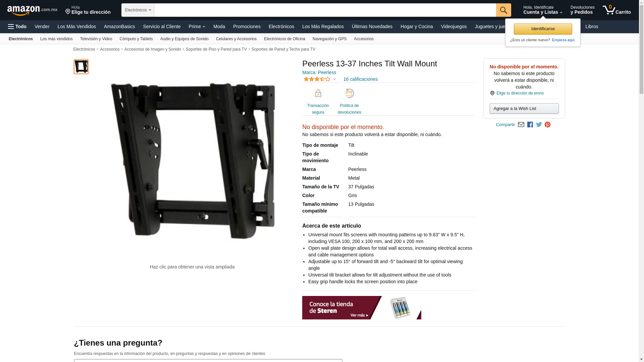This screenshot has width=644, height=362.
Task: Go to Amazon.com.mx home logo
Action: [32, 10]
